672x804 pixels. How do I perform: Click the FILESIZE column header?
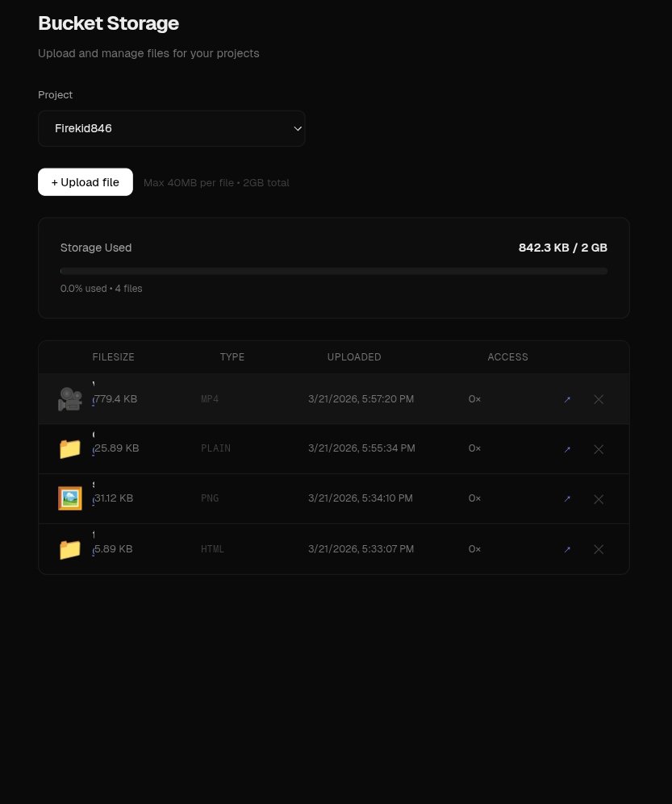click(x=114, y=357)
